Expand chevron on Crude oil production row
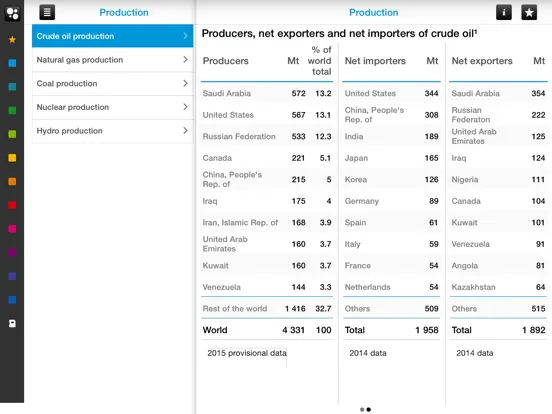 185,36
